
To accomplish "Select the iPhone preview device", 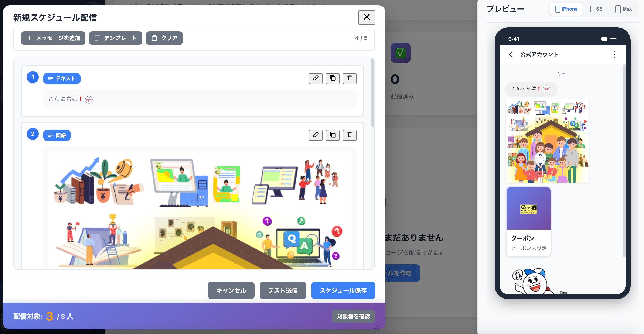I will [566, 9].
